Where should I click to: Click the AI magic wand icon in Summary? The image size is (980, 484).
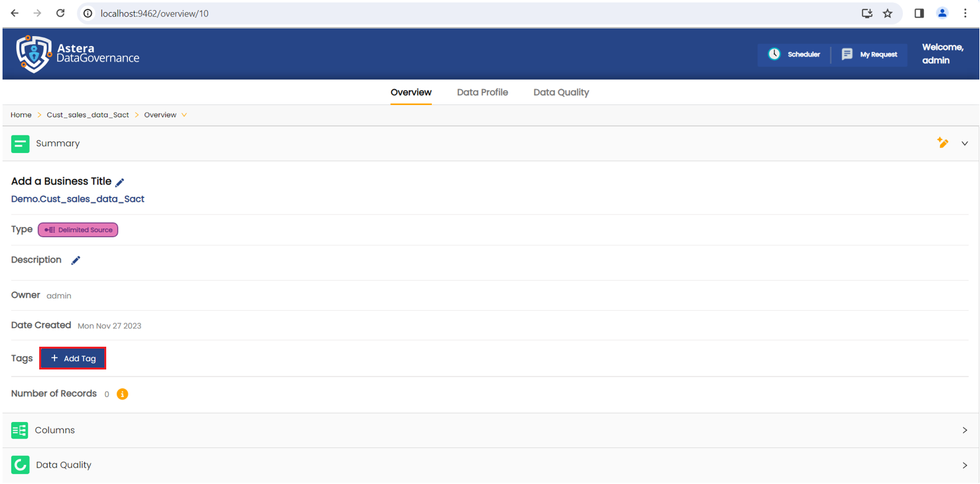tap(943, 143)
